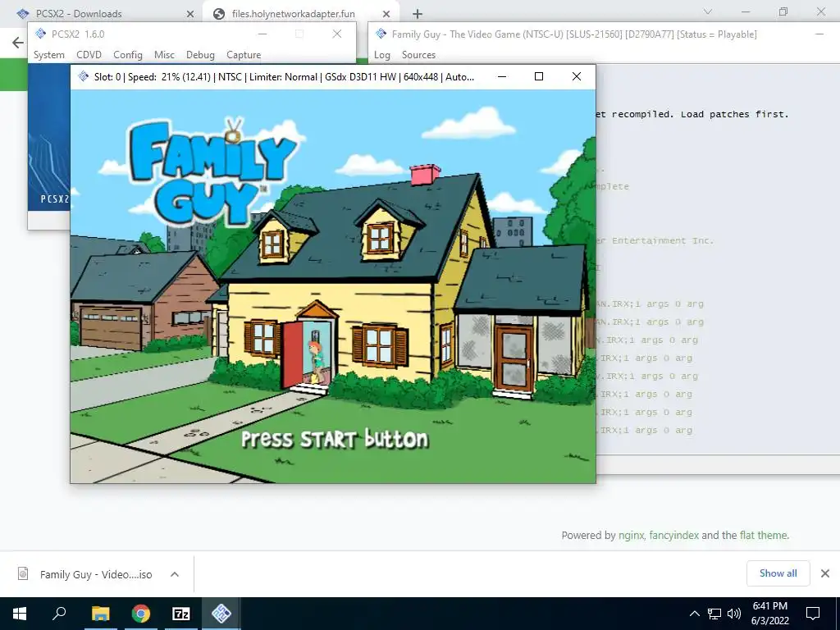
Task: Open the Misc menu in PCSX2
Action: pyautogui.click(x=164, y=55)
